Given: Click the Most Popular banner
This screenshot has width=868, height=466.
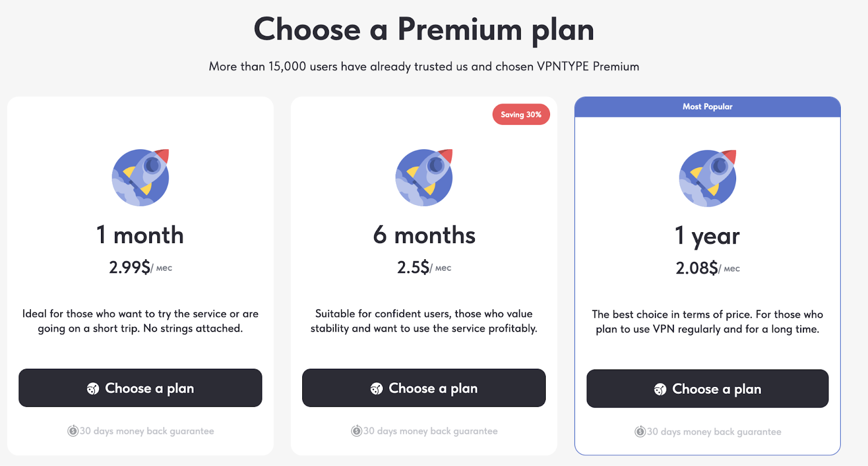Looking at the screenshot, I should (x=707, y=107).
